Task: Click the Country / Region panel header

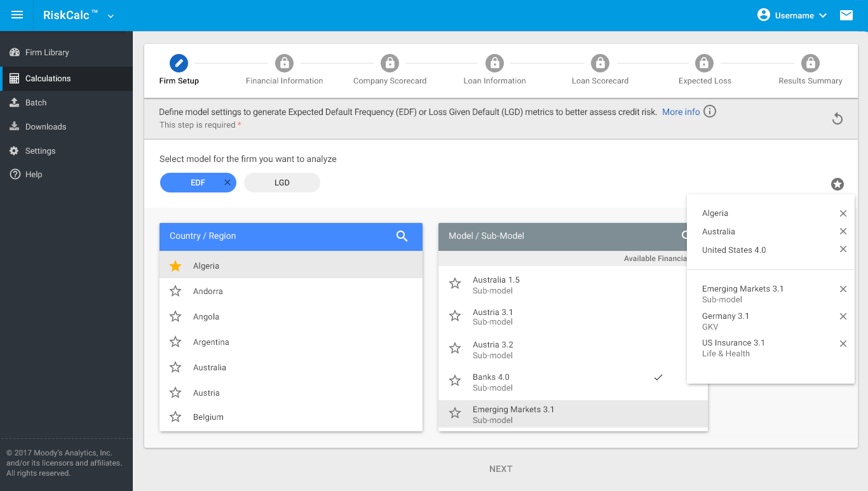Action: [291, 236]
